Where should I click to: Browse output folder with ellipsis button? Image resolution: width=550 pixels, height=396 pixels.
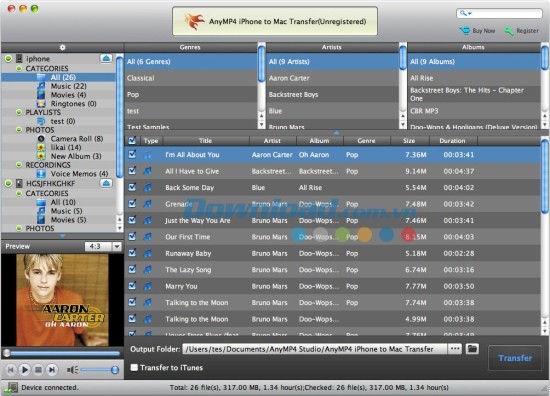(x=455, y=349)
